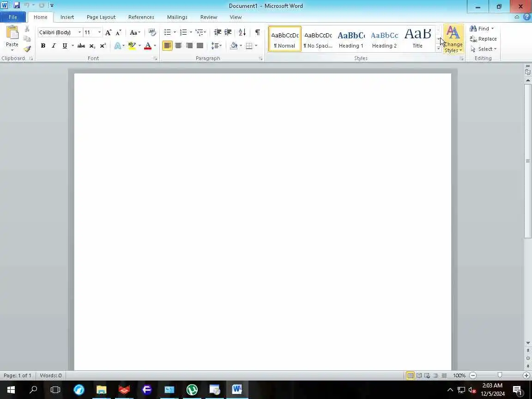Justify the paragraph text
Viewport: 532px width, 399px height.
pyautogui.click(x=200, y=45)
